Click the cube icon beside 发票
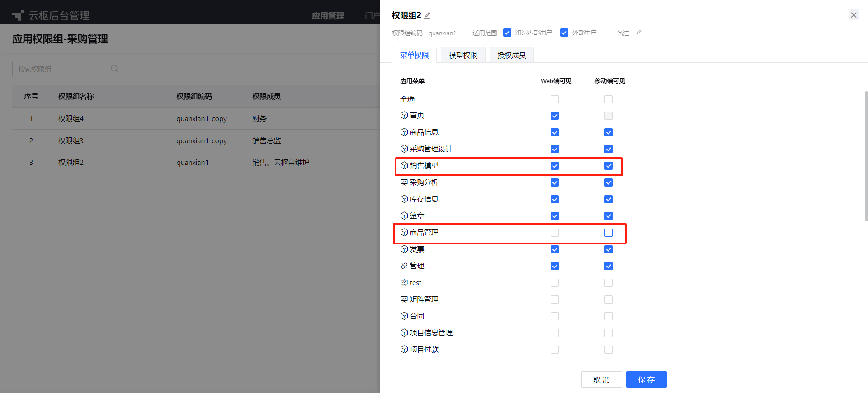This screenshot has height=393, width=868. click(x=404, y=249)
